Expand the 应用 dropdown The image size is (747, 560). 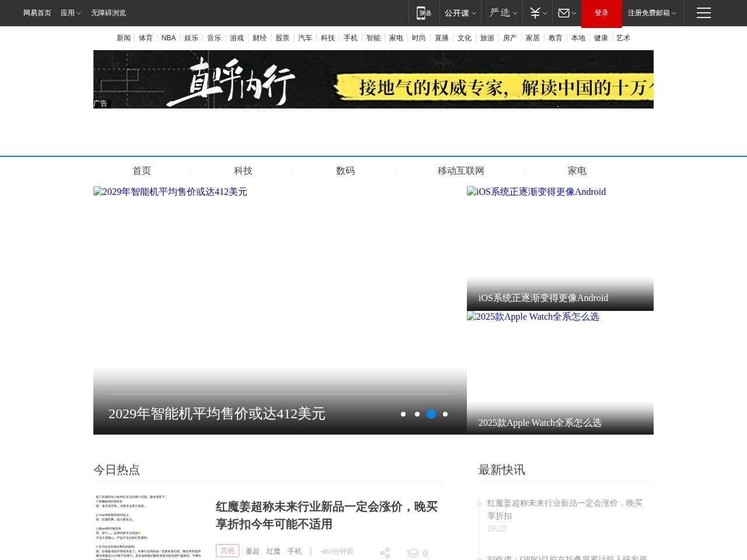click(x=70, y=13)
